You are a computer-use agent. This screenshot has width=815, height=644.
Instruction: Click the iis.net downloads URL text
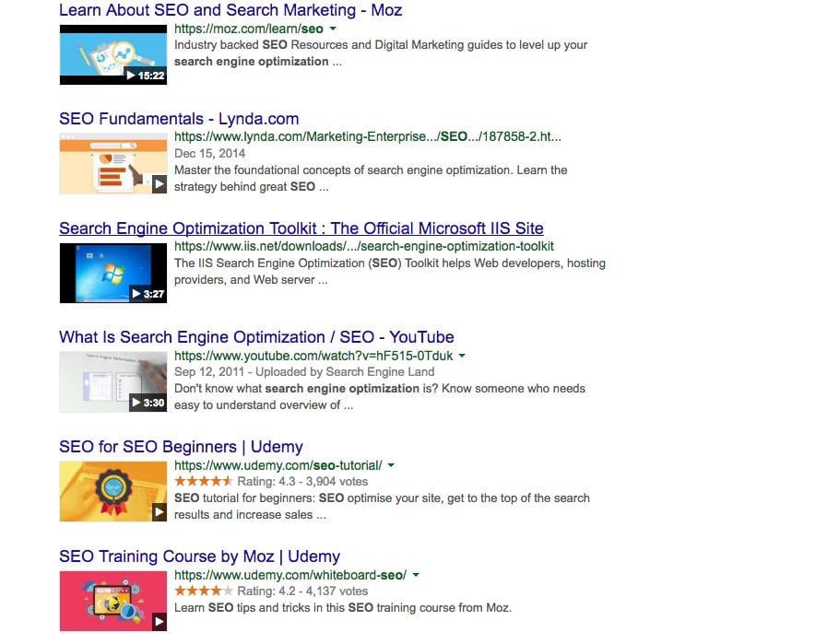click(364, 246)
